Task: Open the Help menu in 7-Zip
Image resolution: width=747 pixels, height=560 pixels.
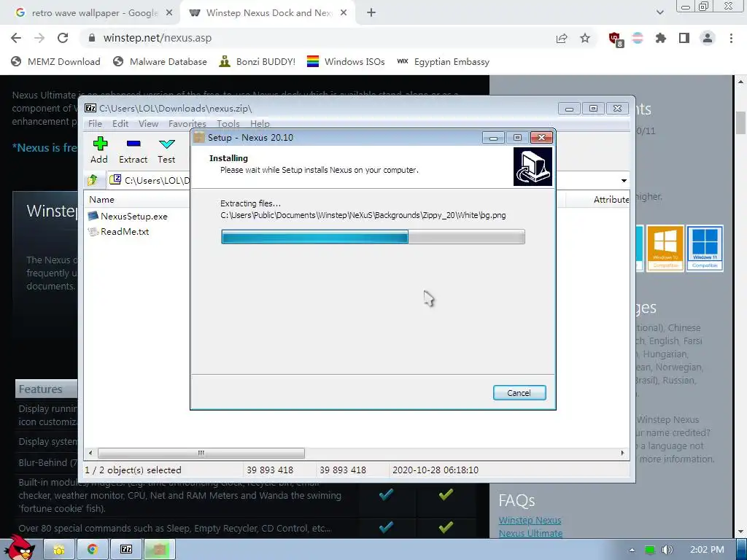Action: [x=260, y=123]
